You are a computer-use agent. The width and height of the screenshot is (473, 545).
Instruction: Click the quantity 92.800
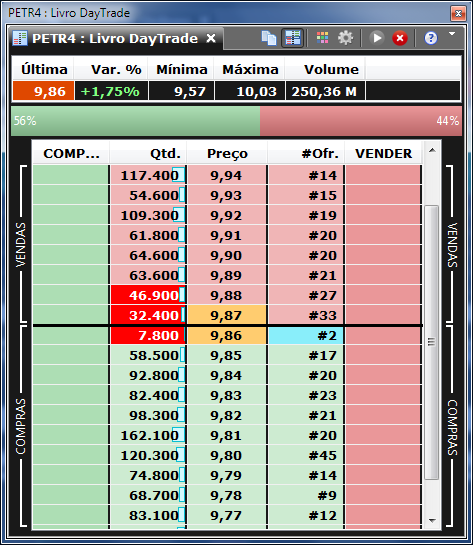click(148, 375)
